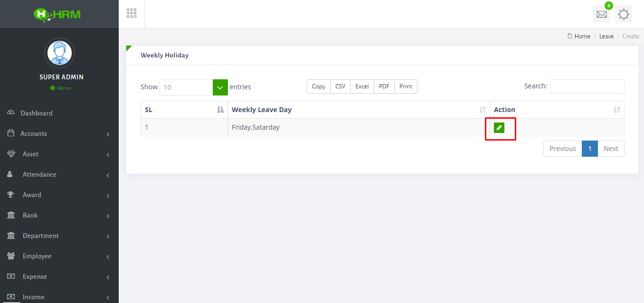The width and height of the screenshot is (644, 303).
Task: Navigate using the Home breadcrumb link
Action: (582, 36)
